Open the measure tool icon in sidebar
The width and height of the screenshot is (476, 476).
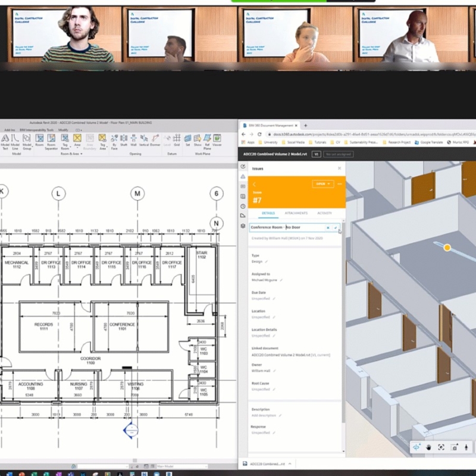click(x=243, y=216)
